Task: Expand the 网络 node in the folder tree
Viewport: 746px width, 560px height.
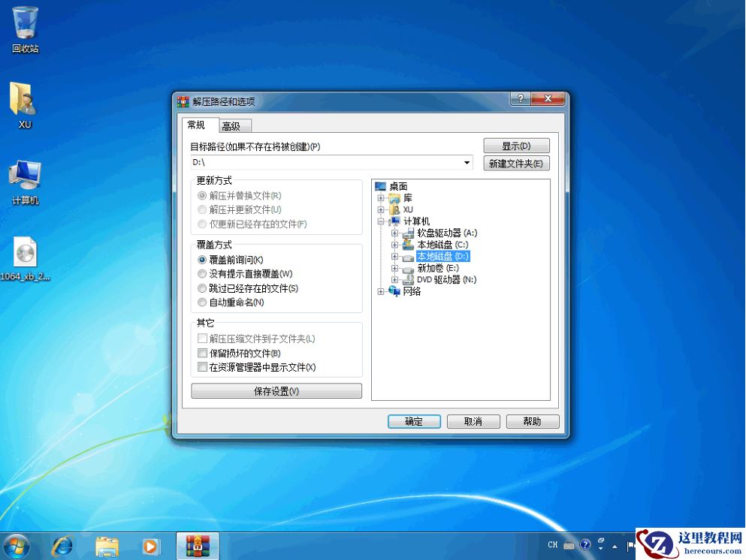Action: [382, 291]
